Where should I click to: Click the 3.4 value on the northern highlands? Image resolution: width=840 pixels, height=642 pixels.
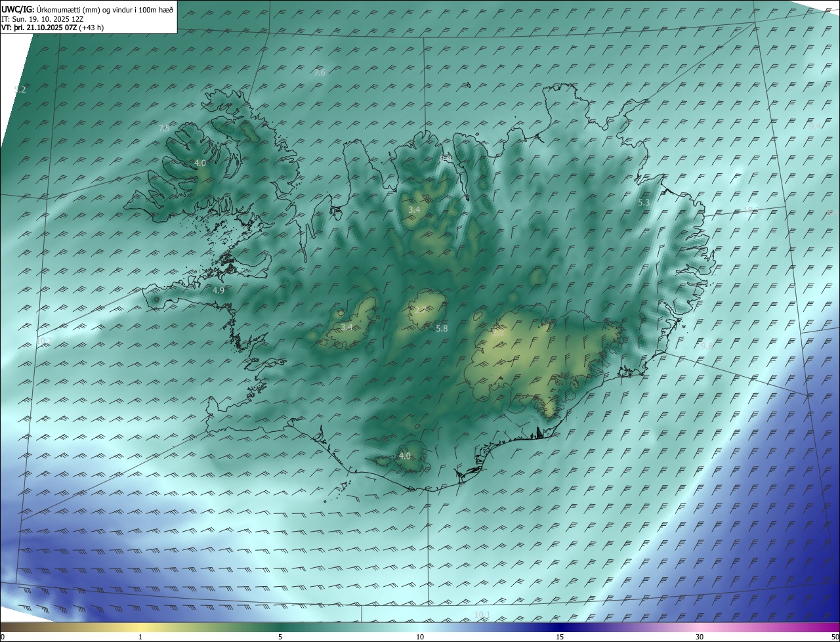[x=414, y=210]
